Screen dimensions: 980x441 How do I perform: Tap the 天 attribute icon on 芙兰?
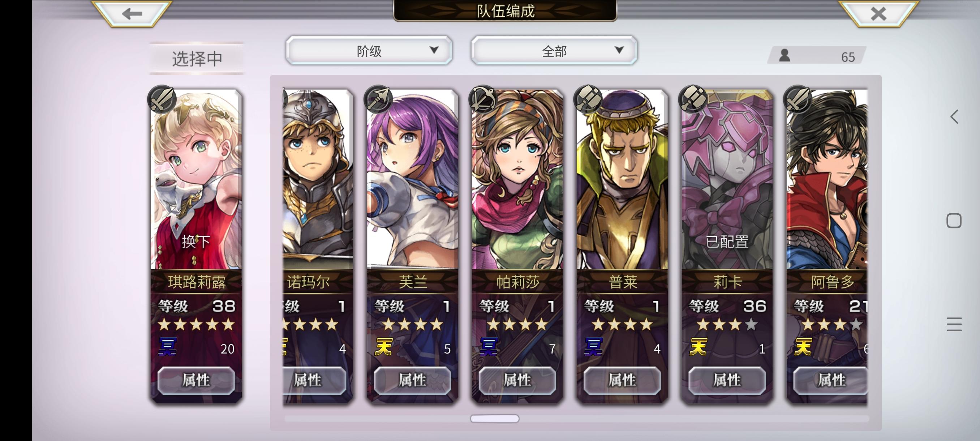click(x=383, y=347)
